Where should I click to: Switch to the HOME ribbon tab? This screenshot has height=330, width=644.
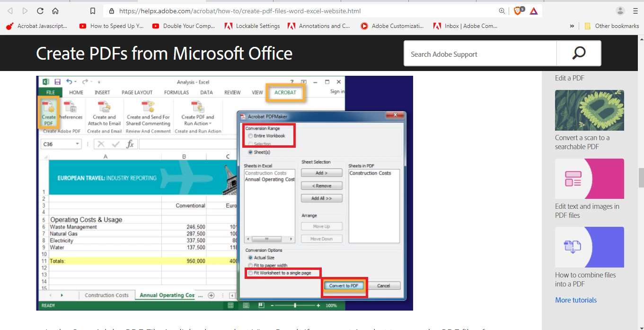(76, 92)
